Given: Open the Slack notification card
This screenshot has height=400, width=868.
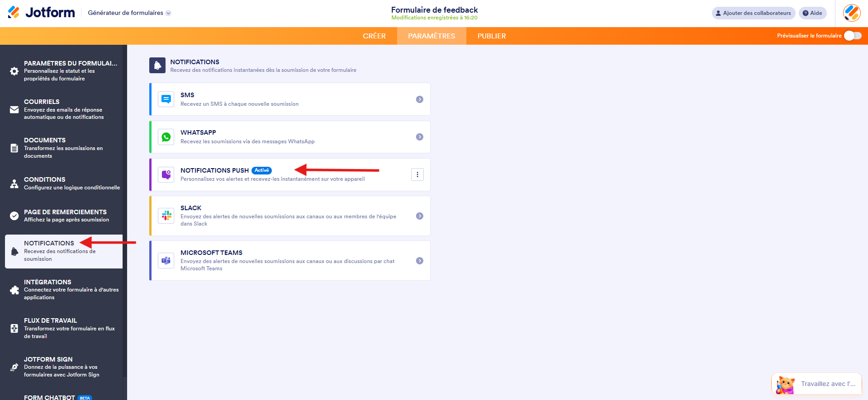Looking at the screenshot, I should [x=290, y=216].
